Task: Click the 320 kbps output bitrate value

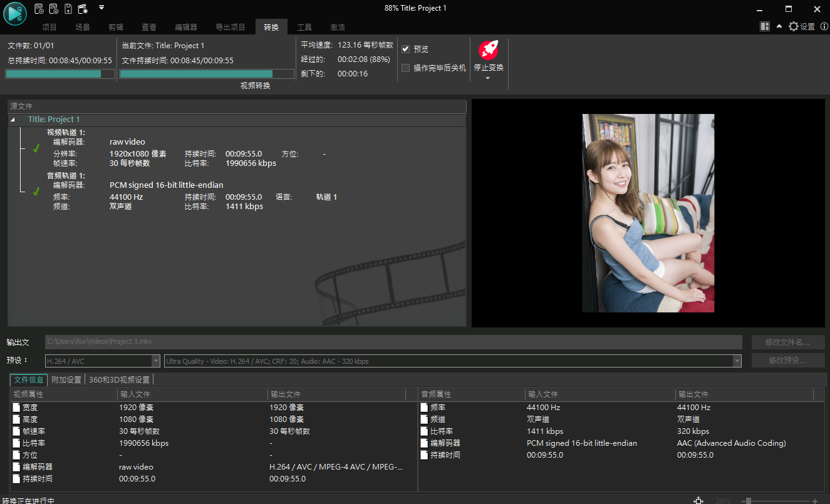Action: (693, 431)
